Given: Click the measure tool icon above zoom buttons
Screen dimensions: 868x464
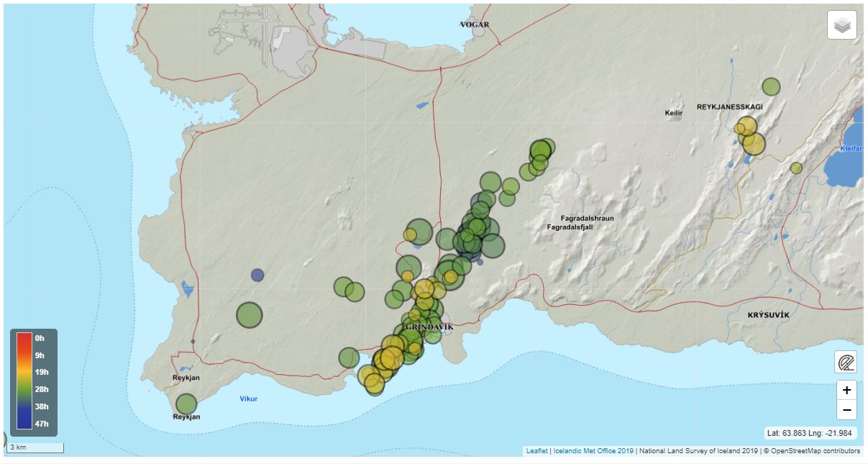Looking at the screenshot, I should pos(846,362).
